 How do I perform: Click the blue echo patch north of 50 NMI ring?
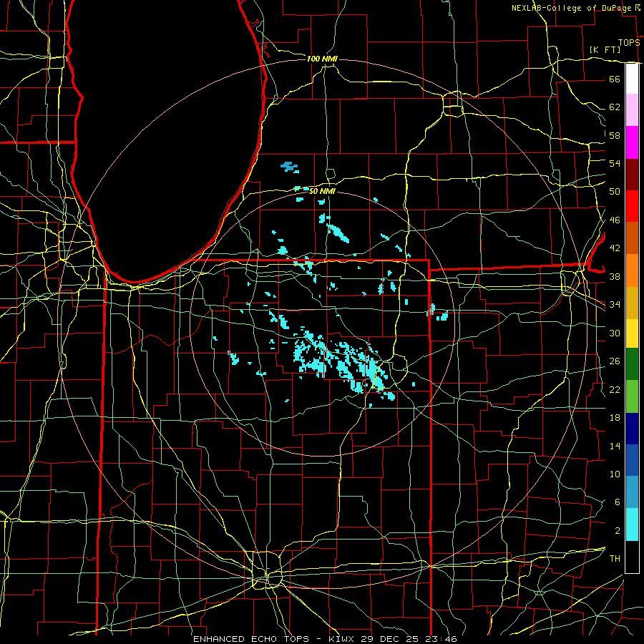(x=290, y=167)
